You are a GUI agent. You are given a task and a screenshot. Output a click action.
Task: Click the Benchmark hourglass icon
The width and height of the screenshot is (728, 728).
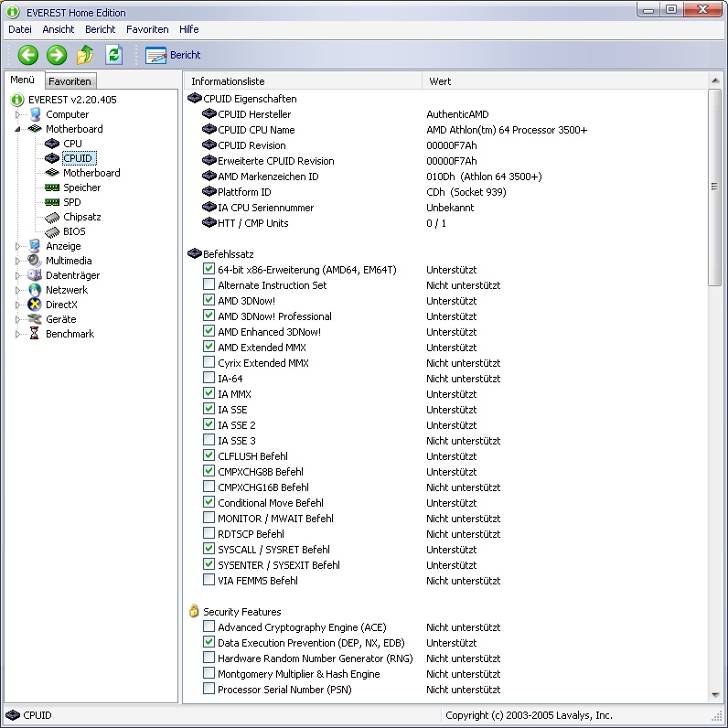pyautogui.click(x=35, y=333)
